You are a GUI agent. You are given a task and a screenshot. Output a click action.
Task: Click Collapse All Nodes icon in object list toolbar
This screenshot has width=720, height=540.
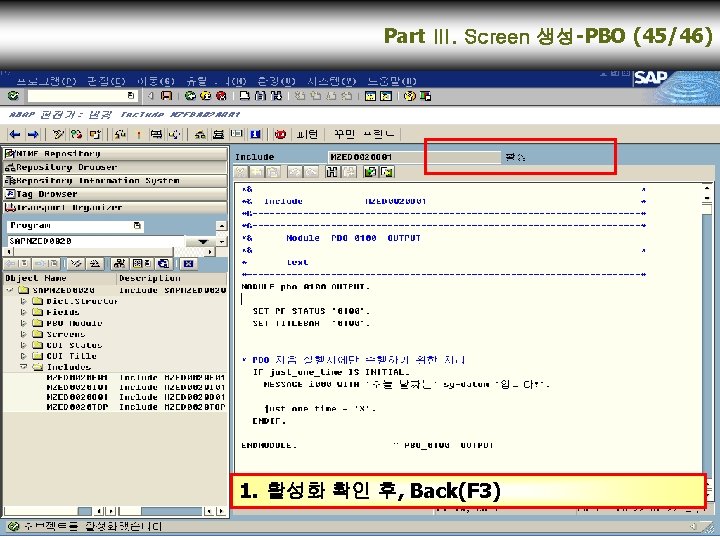coord(95,264)
